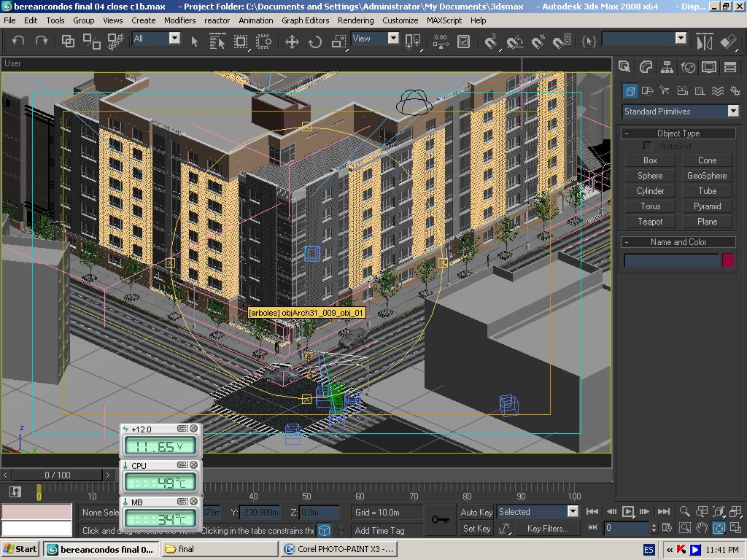Click the object color swatch
The height and width of the screenshot is (560, 747).
(x=728, y=260)
